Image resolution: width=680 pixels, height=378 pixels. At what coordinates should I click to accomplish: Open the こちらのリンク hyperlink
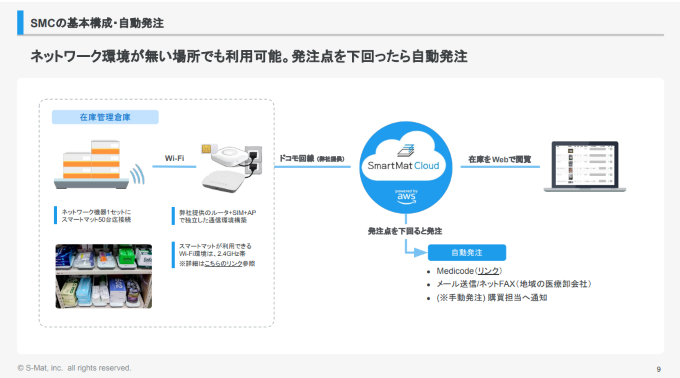click(223, 264)
